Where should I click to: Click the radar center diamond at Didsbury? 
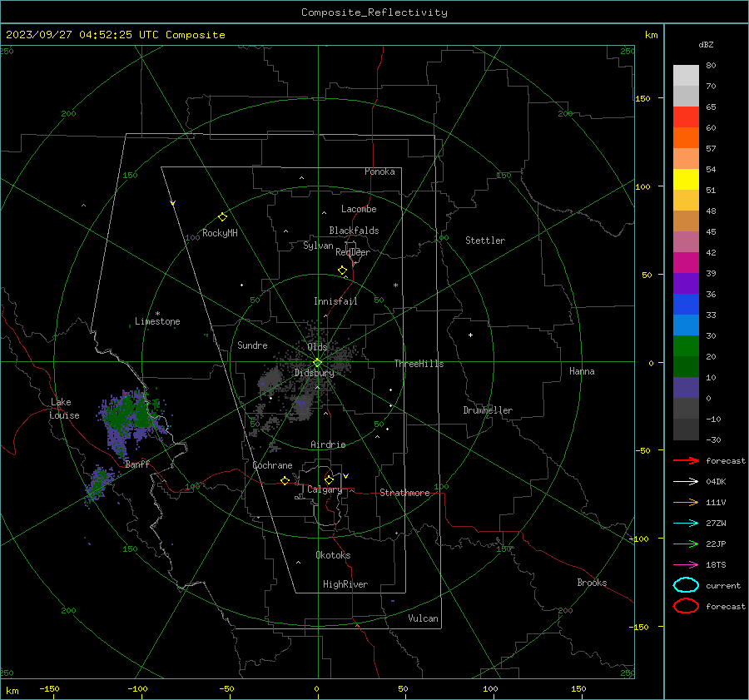(318, 362)
